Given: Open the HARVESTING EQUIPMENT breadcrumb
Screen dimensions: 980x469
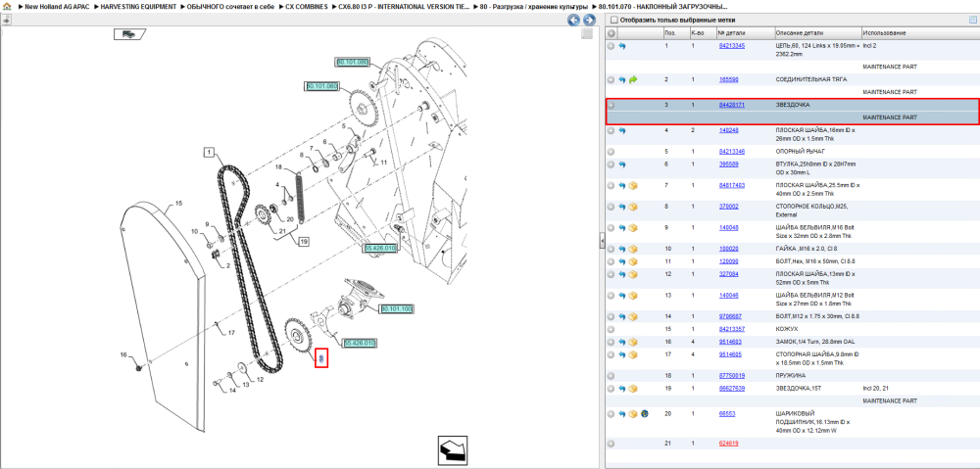Looking at the screenshot, I should [137, 7].
